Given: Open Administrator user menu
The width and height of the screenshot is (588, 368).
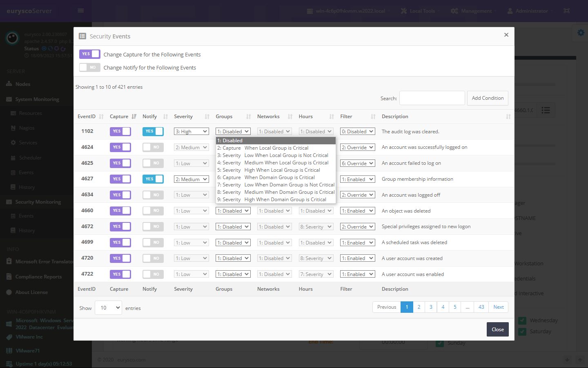Looking at the screenshot, I should pyautogui.click(x=530, y=11).
